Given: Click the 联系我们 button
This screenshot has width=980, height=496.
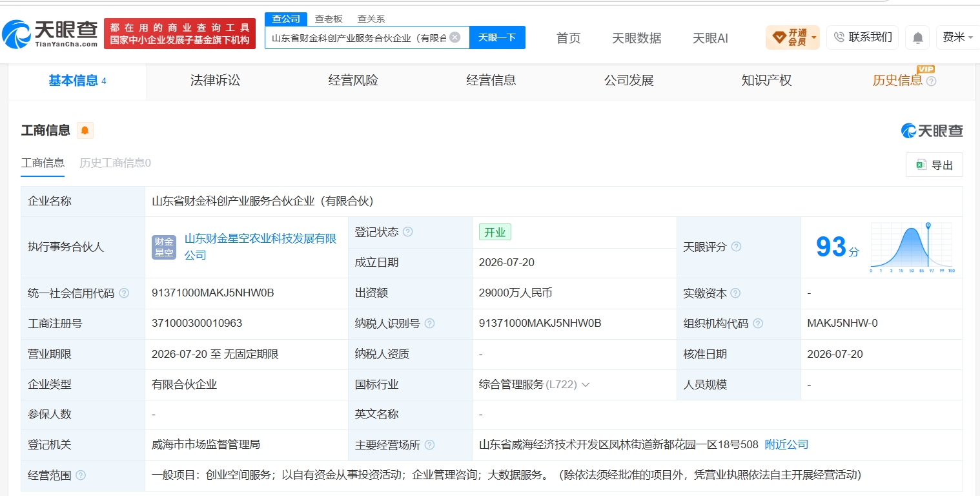Looking at the screenshot, I should pyautogui.click(x=863, y=37).
